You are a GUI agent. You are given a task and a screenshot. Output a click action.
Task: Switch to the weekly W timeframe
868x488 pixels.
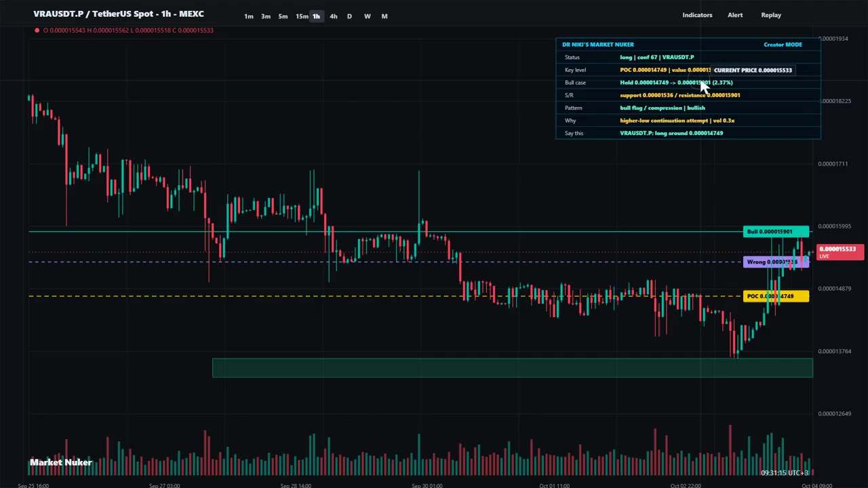pos(367,16)
